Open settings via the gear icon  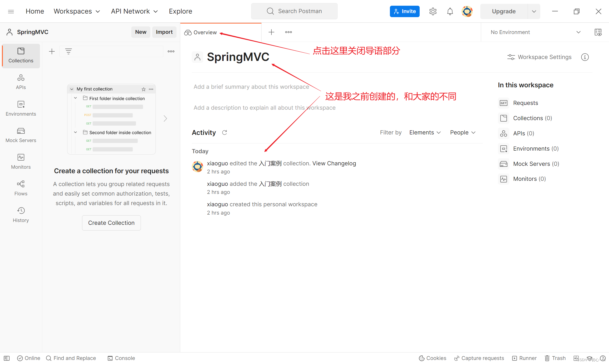(x=433, y=11)
